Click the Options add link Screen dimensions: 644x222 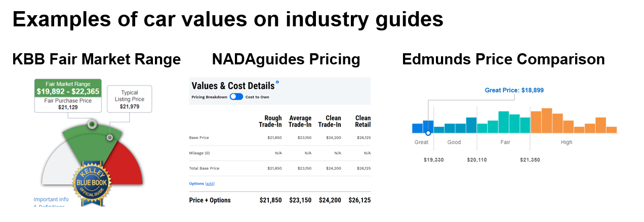[210, 183]
